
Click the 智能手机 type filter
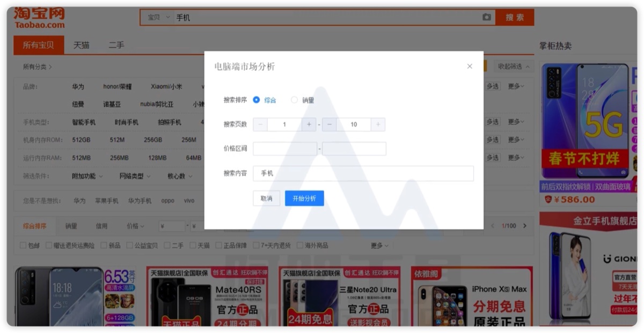pyautogui.click(x=84, y=122)
